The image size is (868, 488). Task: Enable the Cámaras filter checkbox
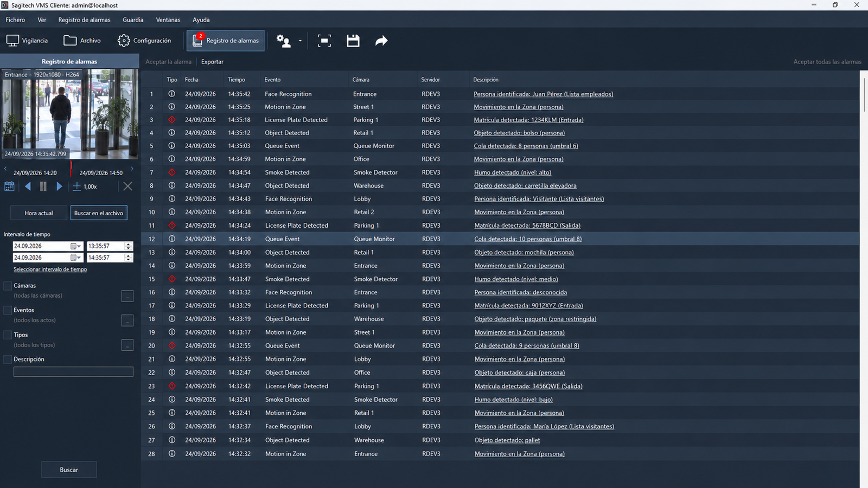(8, 286)
